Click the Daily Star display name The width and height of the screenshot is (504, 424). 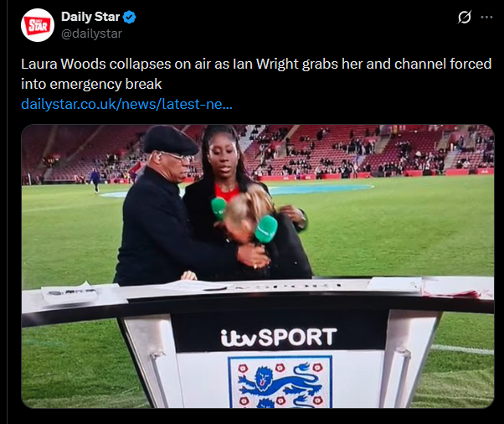[x=90, y=17]
